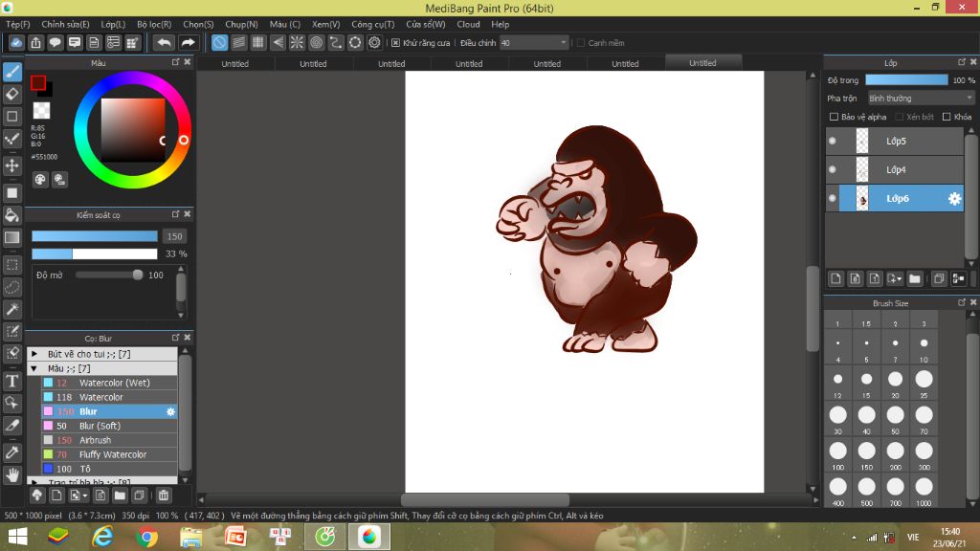Image resolution: width=980 pixels, height=551 pixels.
Task: Undock the Kiểm soát cọ panel
Action: click(x=176, y=214)
